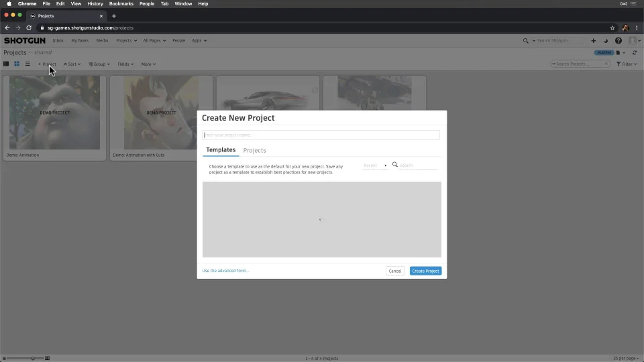This screenshot has height=362, width=644.
Task: Select the Templates tab
Action: click(221, 149)
